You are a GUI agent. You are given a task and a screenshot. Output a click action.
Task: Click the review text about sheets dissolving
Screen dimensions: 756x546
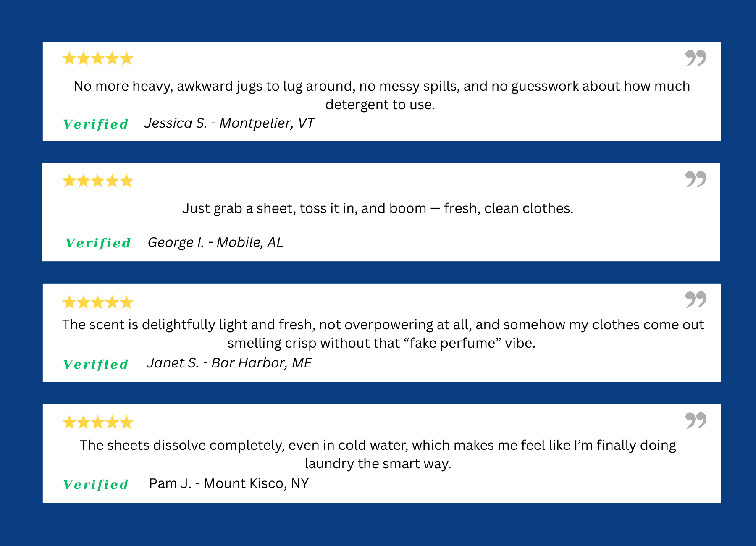tap(378, 454)
